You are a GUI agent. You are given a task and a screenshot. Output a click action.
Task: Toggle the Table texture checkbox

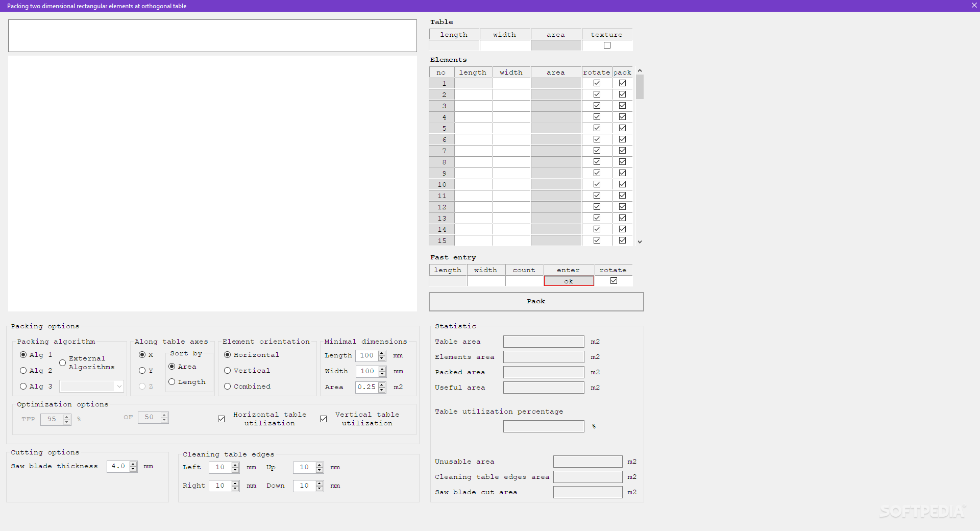(x=607, y=45)
